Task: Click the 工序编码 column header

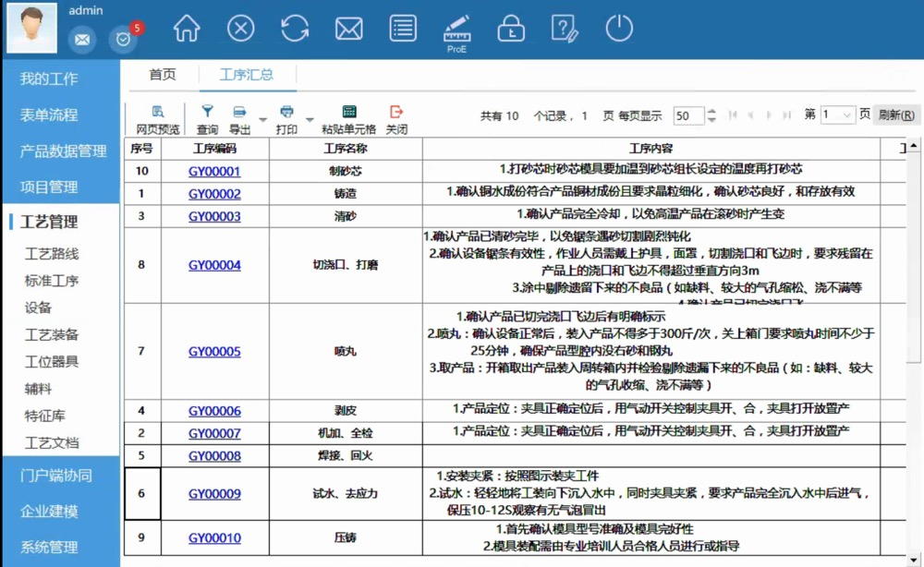Action: point(214,149)
